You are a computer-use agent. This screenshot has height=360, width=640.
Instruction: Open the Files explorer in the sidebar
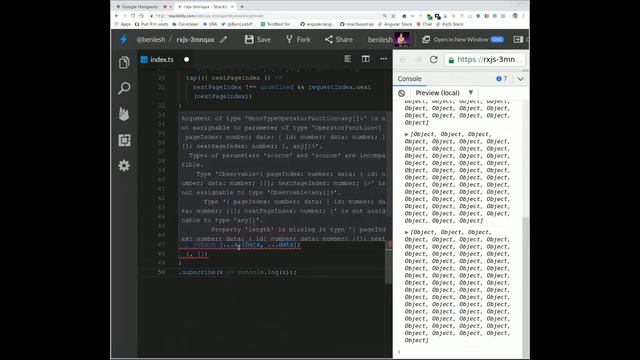(x=124, y=62)
